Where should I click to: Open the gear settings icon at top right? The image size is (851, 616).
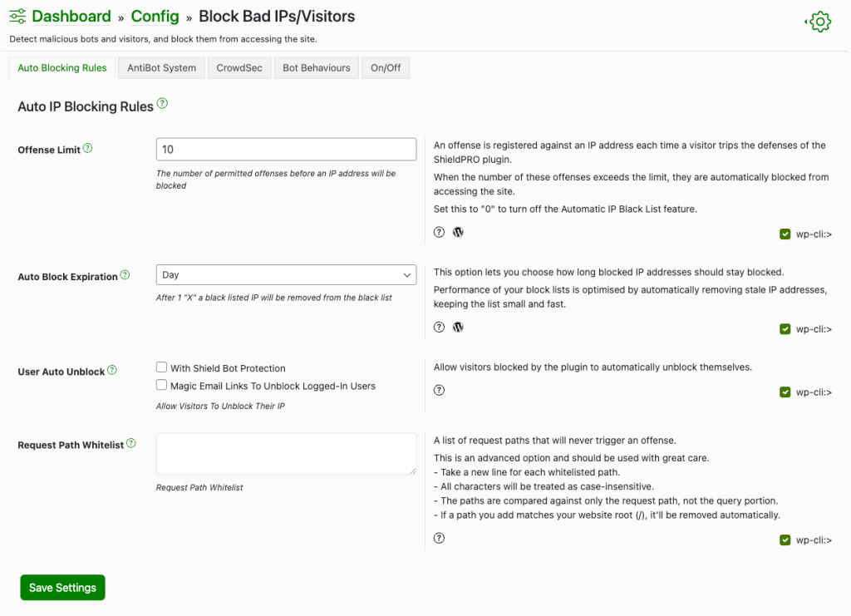point(819,22)
